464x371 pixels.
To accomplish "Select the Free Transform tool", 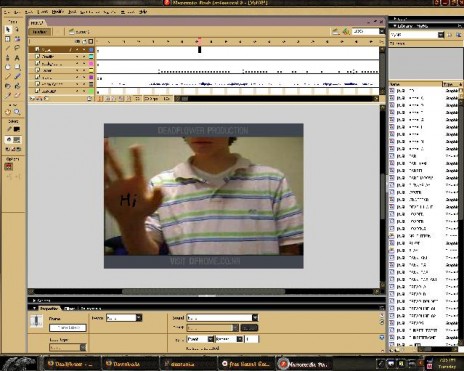I will point(8,39).
